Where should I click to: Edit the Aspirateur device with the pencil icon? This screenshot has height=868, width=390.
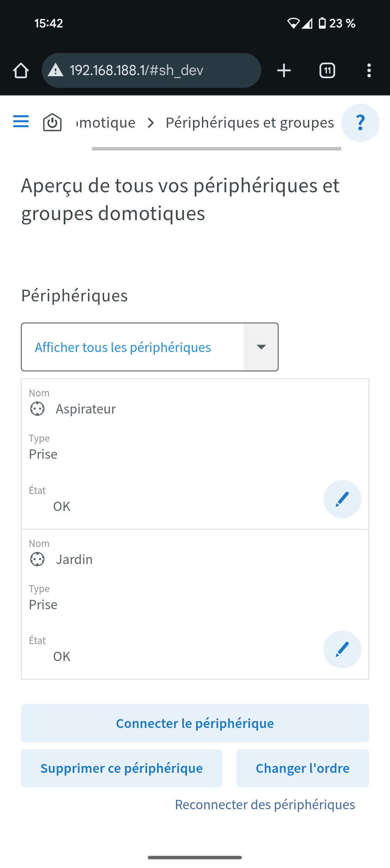[x=342, y=499]
